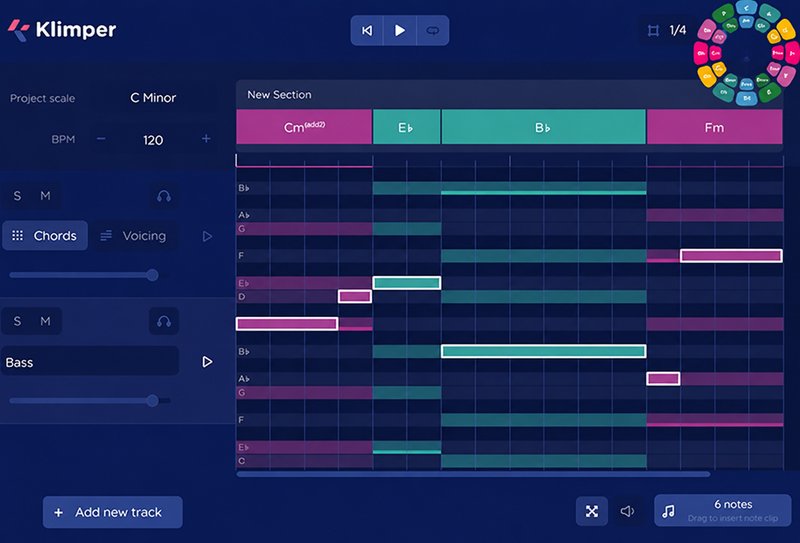Select the Cm(add2) chord block
800x543 pixels.
click(304, 127)
